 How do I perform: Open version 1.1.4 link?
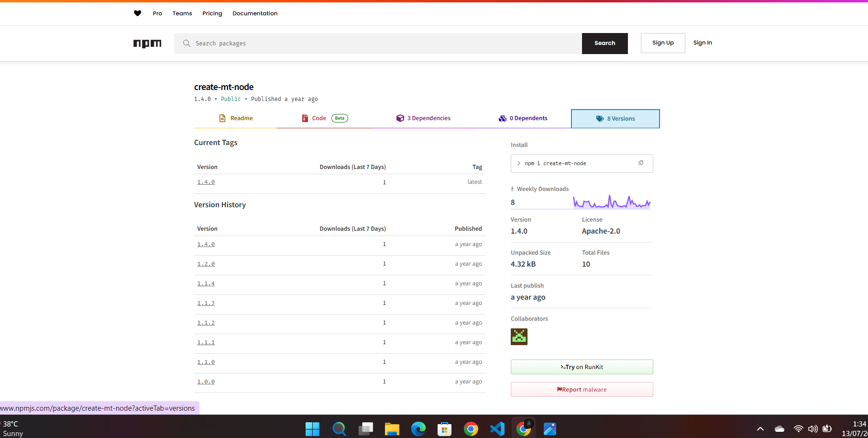[x=206, y=283]
